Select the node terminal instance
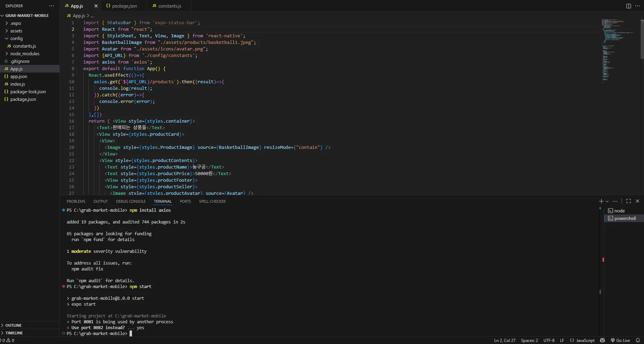The width and height of the screenshot is (644, 344). (619, 211)
